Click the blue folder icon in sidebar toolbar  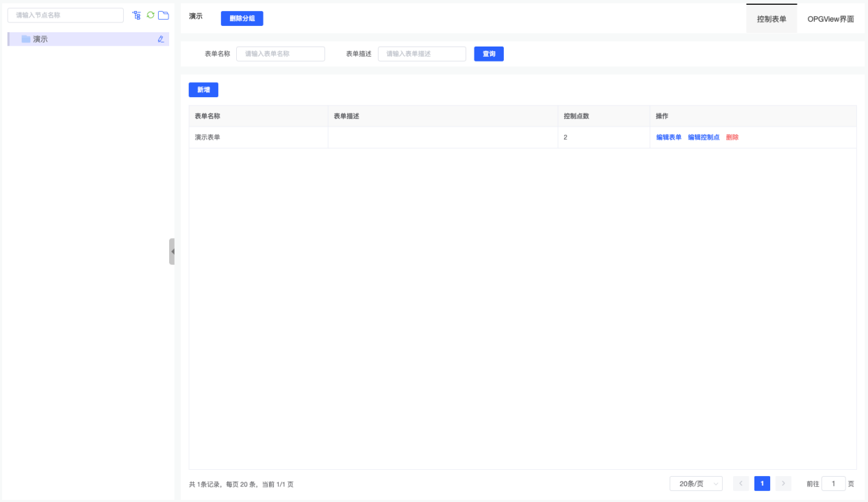coord(164,15)
